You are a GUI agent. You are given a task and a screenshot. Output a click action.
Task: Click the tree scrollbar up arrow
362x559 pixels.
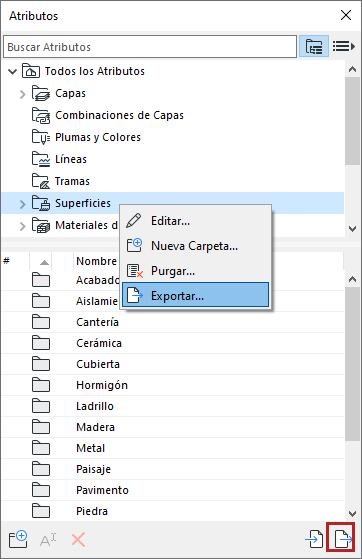coord(352,70)
